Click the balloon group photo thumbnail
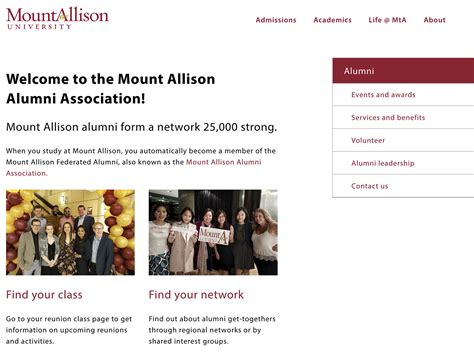Image resolution: width=474 pixels, height=362 pixels. [x=70, y=232]
